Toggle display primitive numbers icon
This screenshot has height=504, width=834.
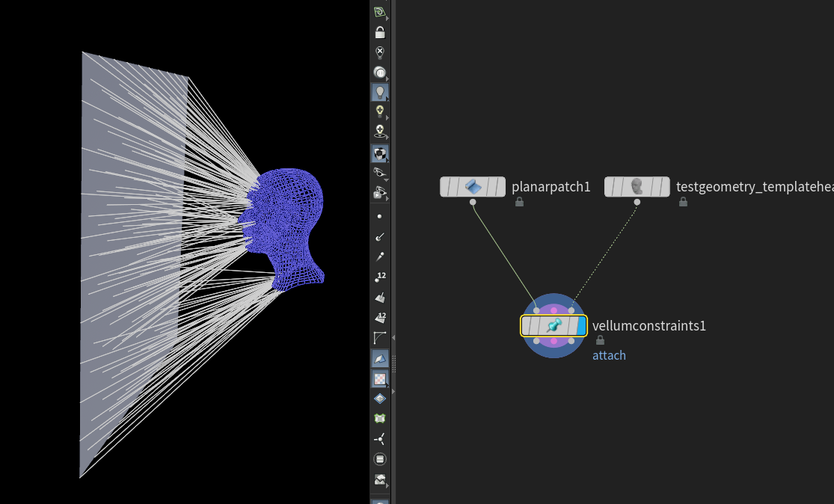click(380, 317)
